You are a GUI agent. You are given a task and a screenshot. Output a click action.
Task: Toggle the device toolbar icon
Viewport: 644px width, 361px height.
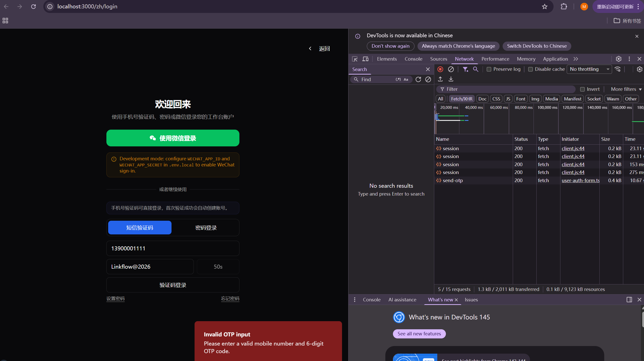[x=365, y=59]
